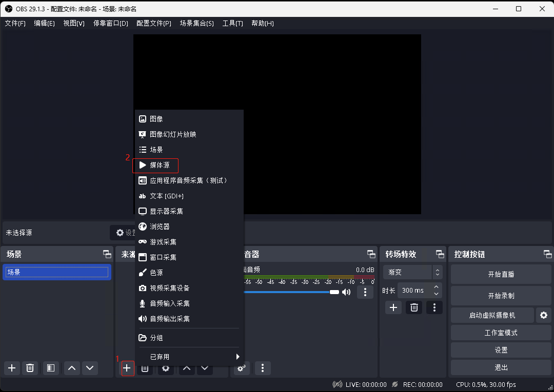The height and width of the screenshot is (392, 554).
Task: Click the add source plus button
Action: tap(127, 368)
